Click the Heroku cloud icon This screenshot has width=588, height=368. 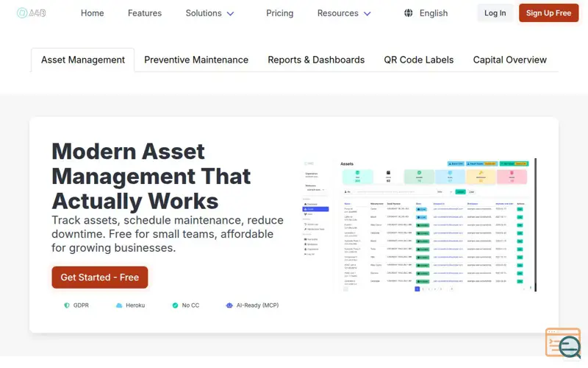(x=119, y=305)
